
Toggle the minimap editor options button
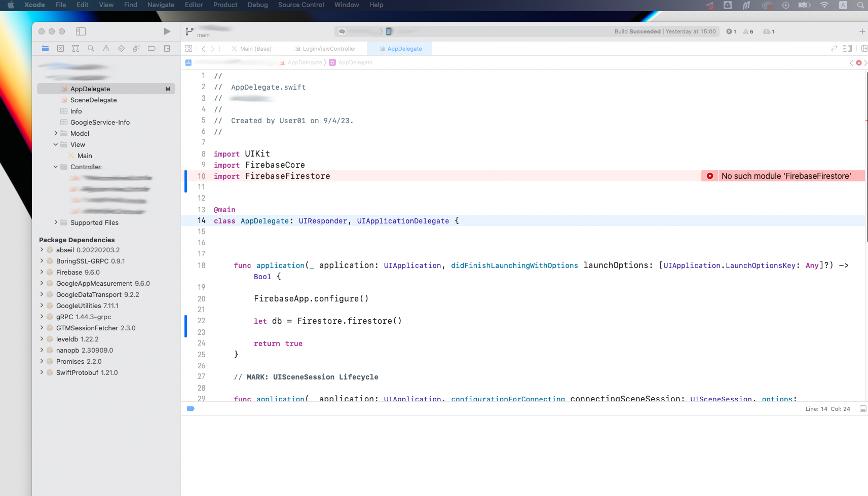(847, 49)
